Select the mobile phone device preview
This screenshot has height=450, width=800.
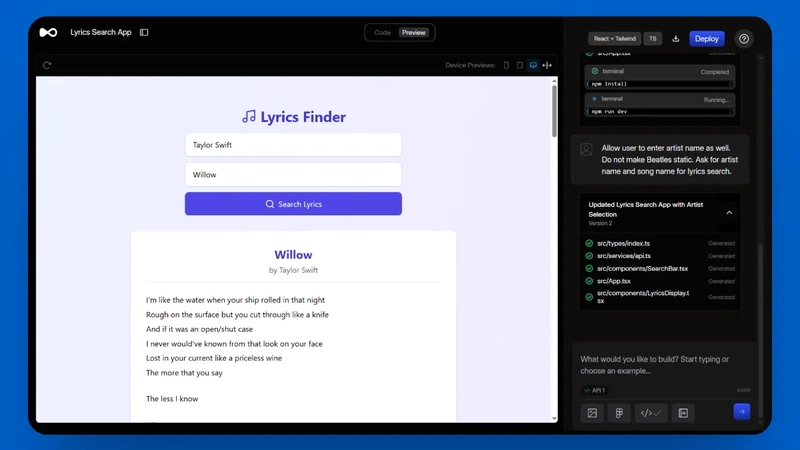coord(506,65)
